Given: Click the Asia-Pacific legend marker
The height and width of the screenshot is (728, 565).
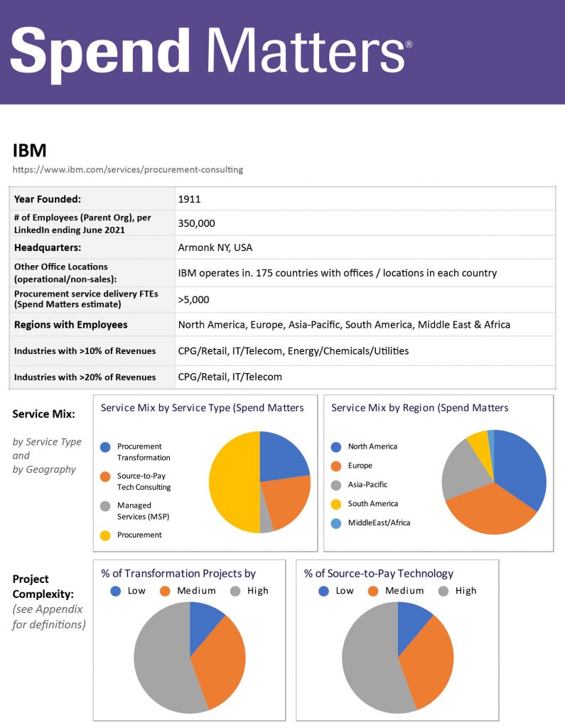Looking at the screenshot, I should [336, 485].
